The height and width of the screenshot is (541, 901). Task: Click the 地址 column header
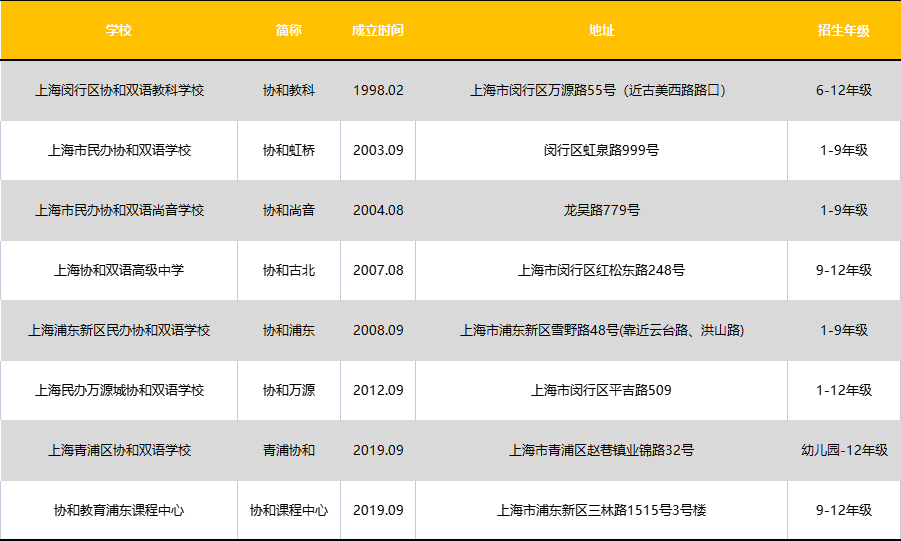click(x=601, y=30)
